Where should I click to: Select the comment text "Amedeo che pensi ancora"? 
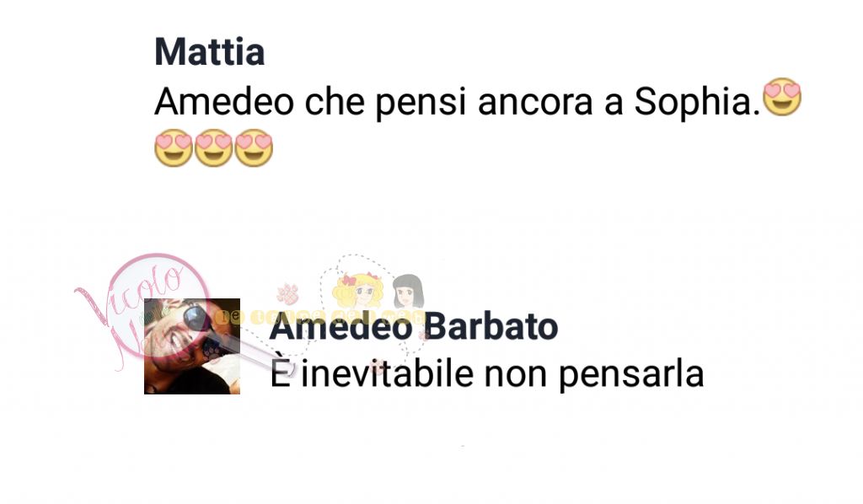(373, 102)
